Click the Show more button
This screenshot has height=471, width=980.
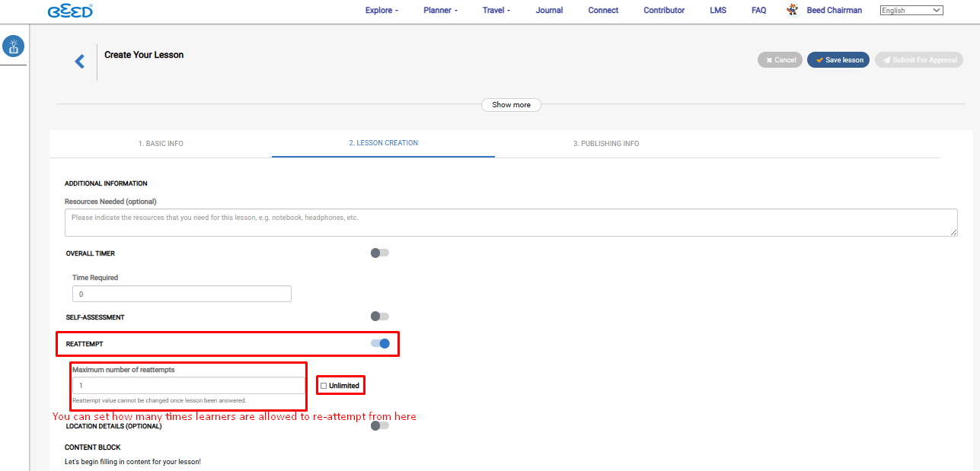click(511, 105)
